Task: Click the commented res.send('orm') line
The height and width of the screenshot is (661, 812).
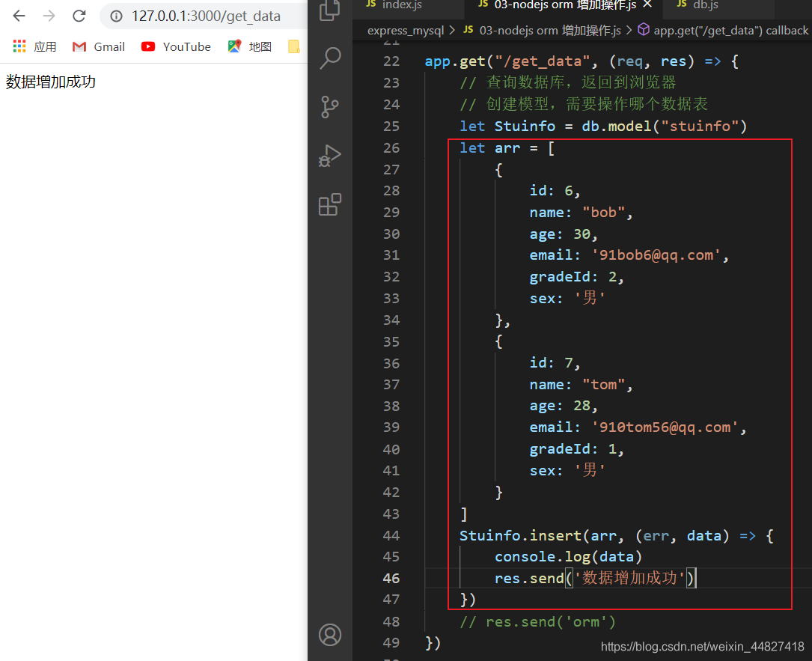Action: pos(537,621)
